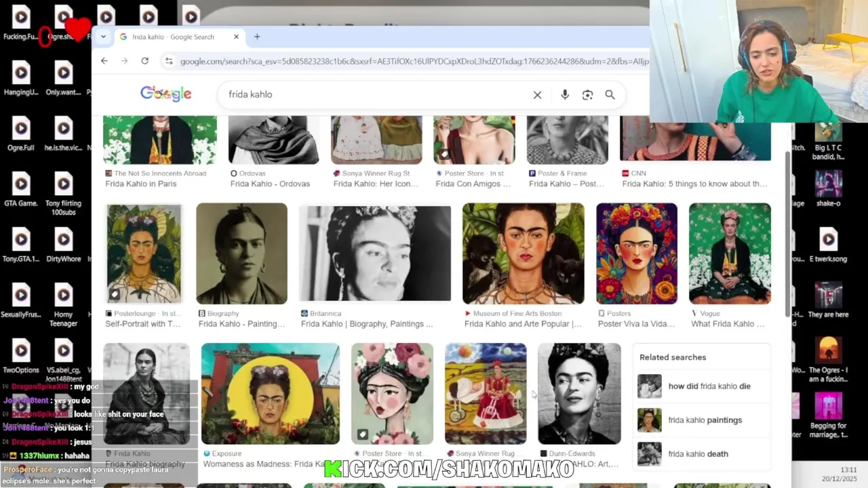Click related search frida kahlo death
Screen dimensions: 868x488
703,454
